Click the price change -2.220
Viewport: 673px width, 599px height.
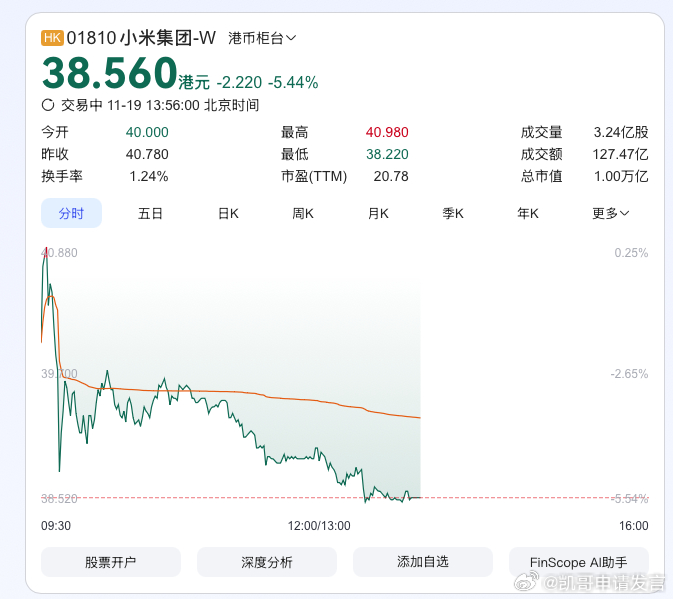click(239, 82)
